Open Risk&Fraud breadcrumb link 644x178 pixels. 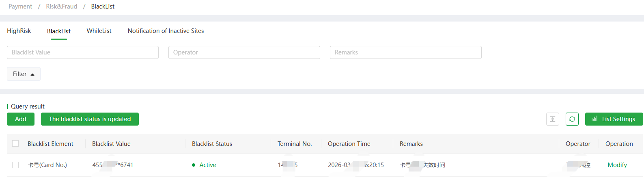point(62,7)
